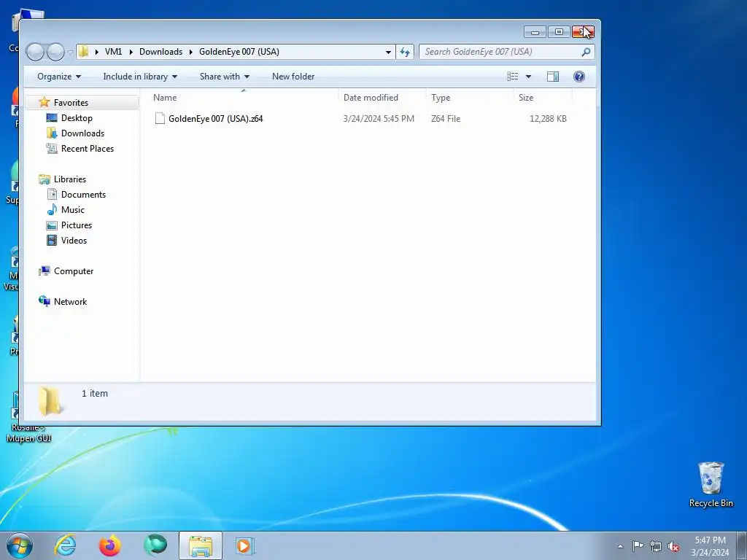Select Favorites in the navigation pane
This screenshot has height=560, width=747.
pyautogui.click(x=71, y=102)
